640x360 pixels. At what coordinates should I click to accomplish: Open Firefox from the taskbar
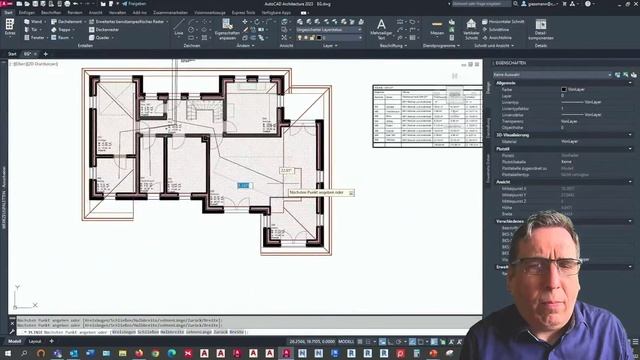tap(139, 353)
